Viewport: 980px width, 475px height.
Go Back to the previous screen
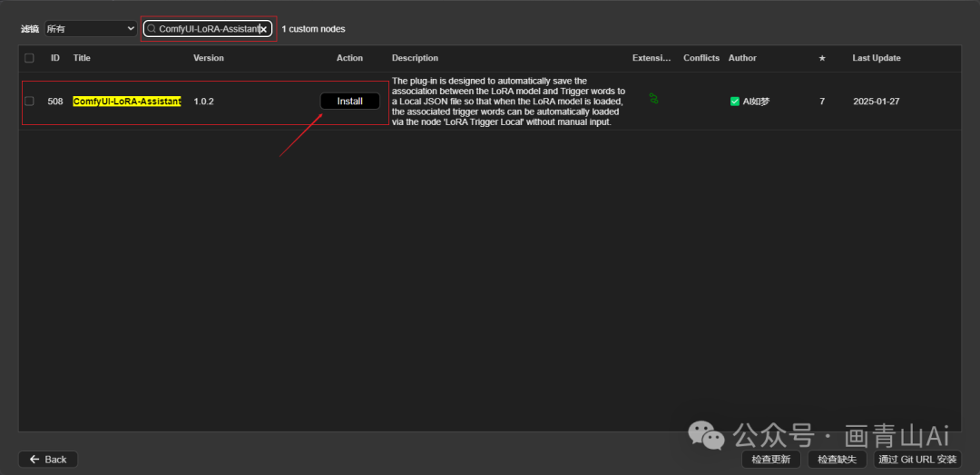click(48, 460)
